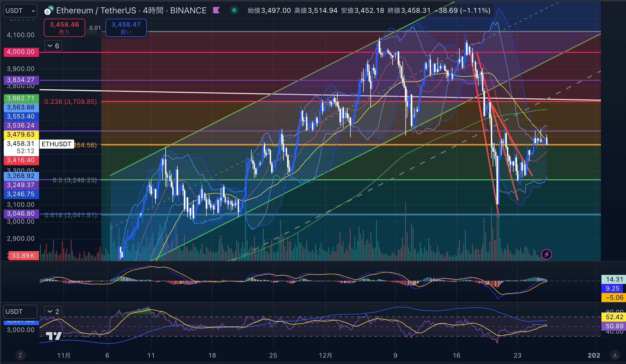Image resolution: width=626 pixels, height=364 pixels.
Task: Click the 3,246.75 blue price label
Action: tap(21, 194)
